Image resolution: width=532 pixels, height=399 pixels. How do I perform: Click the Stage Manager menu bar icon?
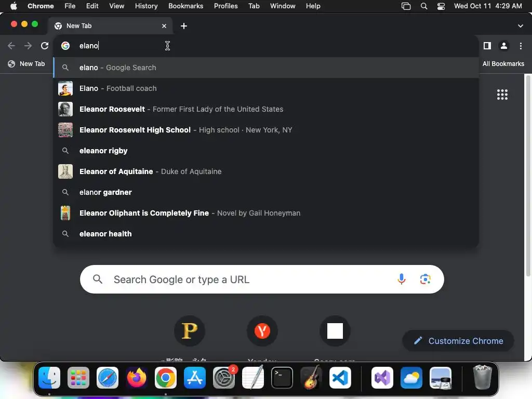coord(406,6)
